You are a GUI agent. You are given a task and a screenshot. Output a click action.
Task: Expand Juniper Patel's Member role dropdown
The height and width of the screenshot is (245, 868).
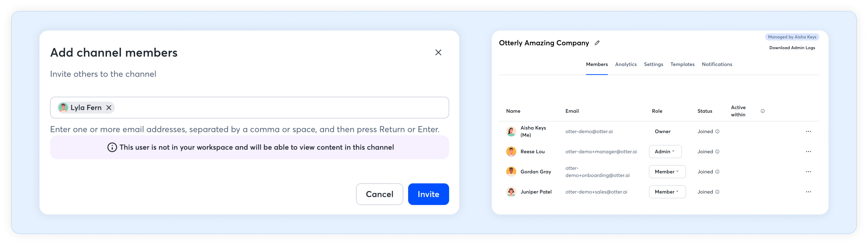667,192
